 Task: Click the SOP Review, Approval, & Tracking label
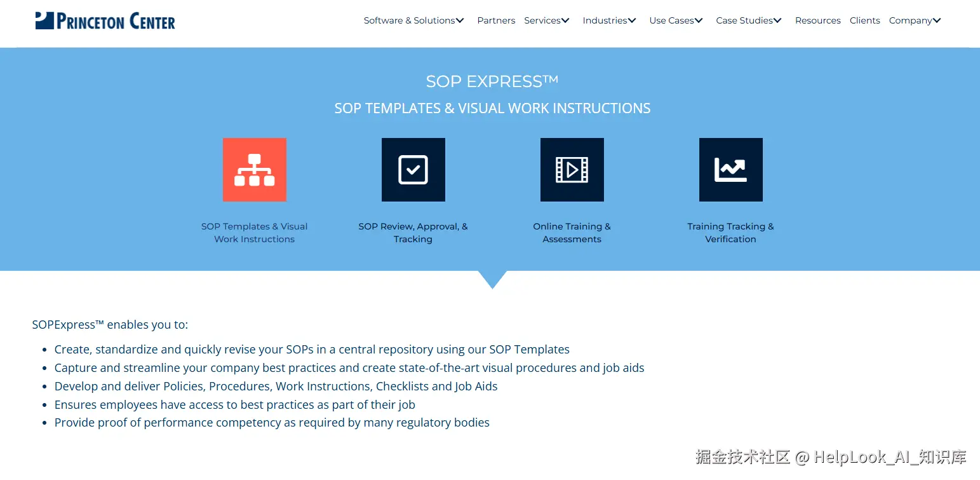(413, 233)
